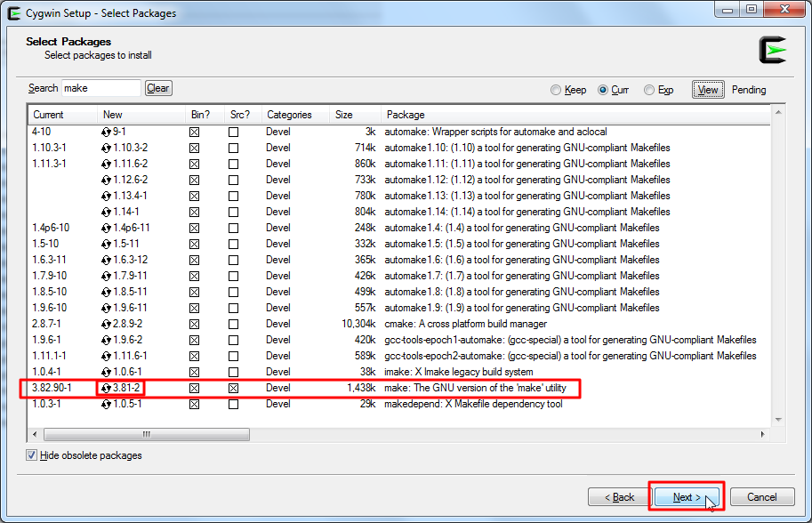Sort by the Categories column header

pyautogui.click(x=295, y=115)
